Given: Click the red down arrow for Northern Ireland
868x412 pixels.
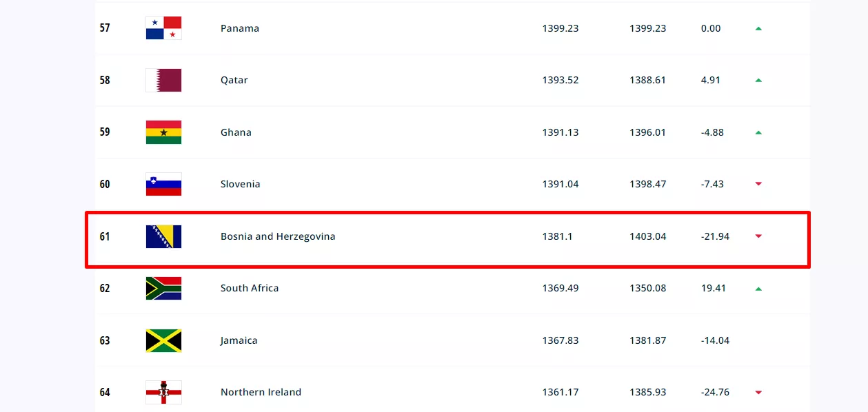Looking at the screenshot, I should (758, 393).
